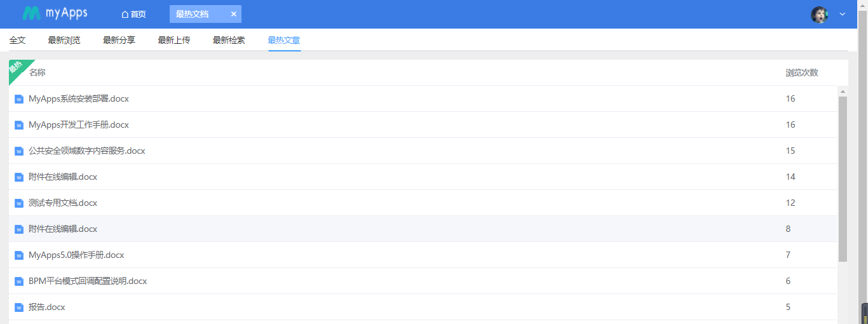Open BPM平台模式回调配置说明.docx
This screenshot has width=868, height=324.
click(x=88, y=281)
